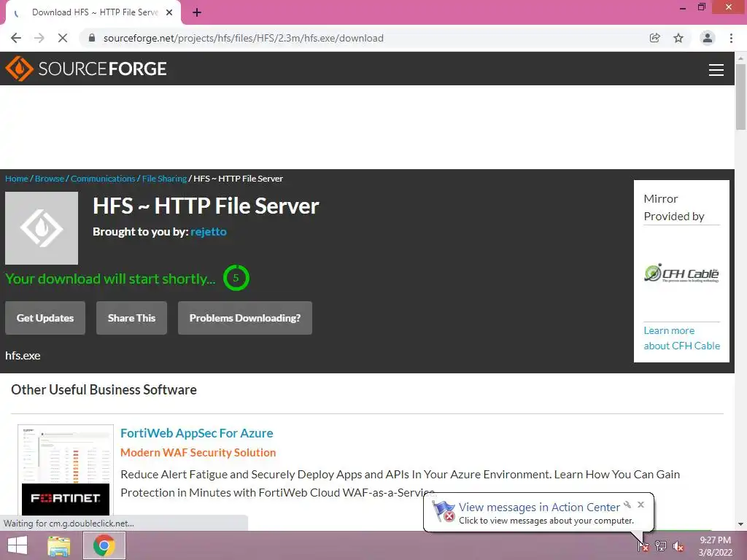The height and width of the screenshot is (560, 747).
Task: Click the Chrome taskbar icon
Action: pyautogui.click(x=104, y=545)
